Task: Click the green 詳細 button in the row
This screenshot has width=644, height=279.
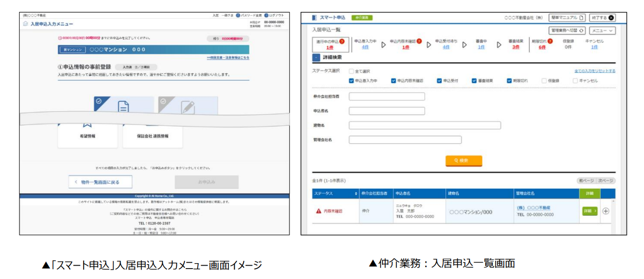Action: [x=590, y=211]
